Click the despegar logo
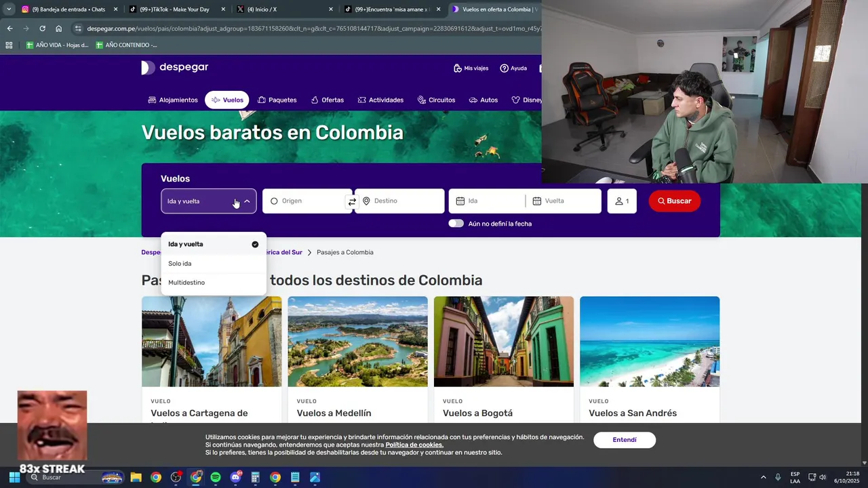The image size is (868, 488). (175, 67)
